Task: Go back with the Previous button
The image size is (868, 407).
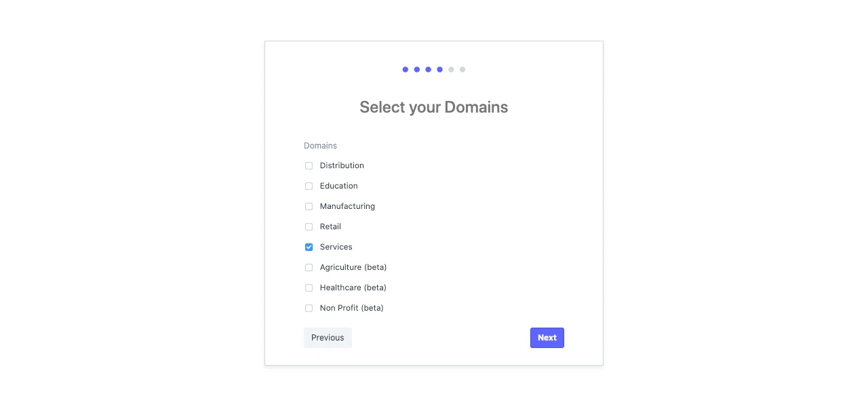Action: [x=328, y=338]
